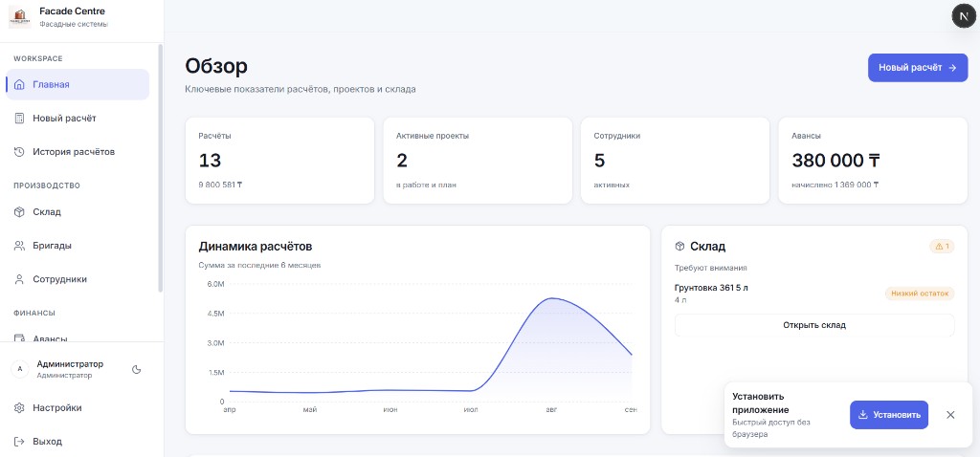The image size is (980, 457).
Task: Click the arrow icon on Новый расчёт button
Action: (x=952, y=68)
